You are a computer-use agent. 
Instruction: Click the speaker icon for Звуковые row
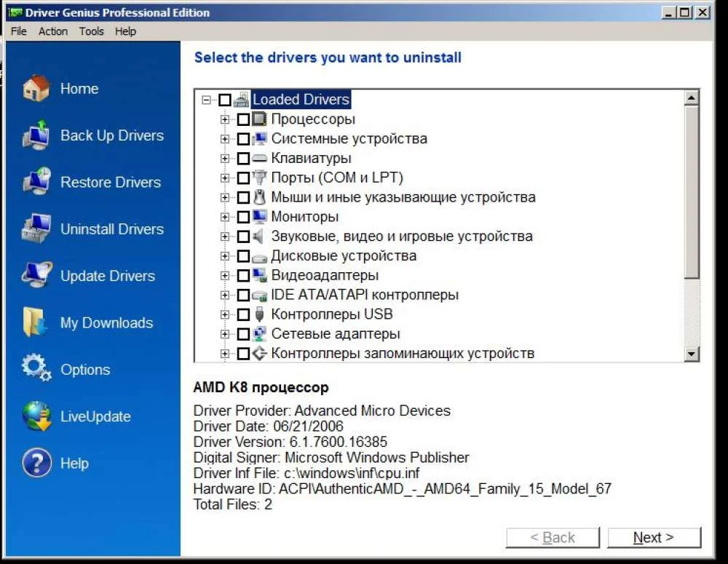point(258,237)
